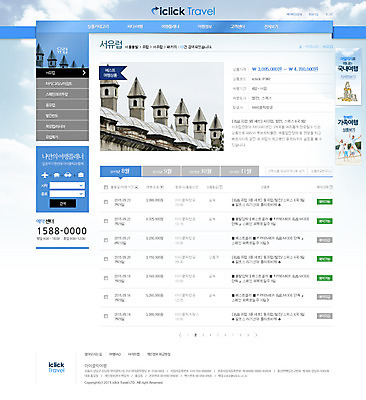Switch to the 9월 month tab
Screen dimensions: 366x400
click(161, 171)
